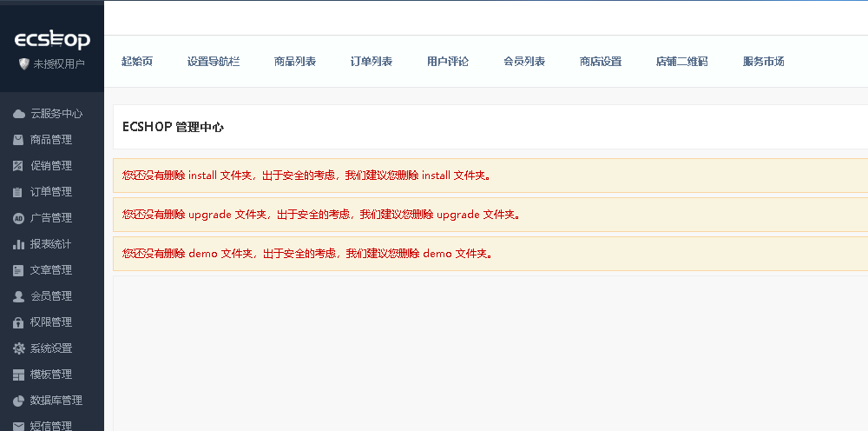Click the bag icon for 商品管理

18,140
